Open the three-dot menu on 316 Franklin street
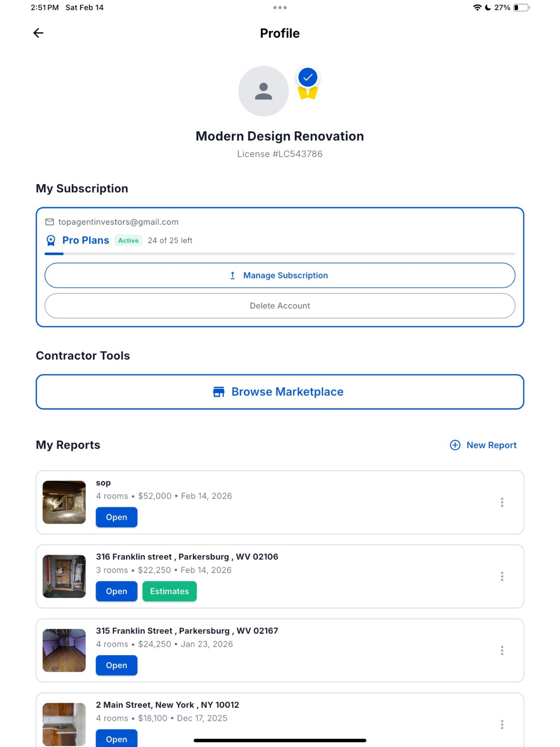Image resolution: width=560 pixels, height=747 pixels. click(502, 576)
